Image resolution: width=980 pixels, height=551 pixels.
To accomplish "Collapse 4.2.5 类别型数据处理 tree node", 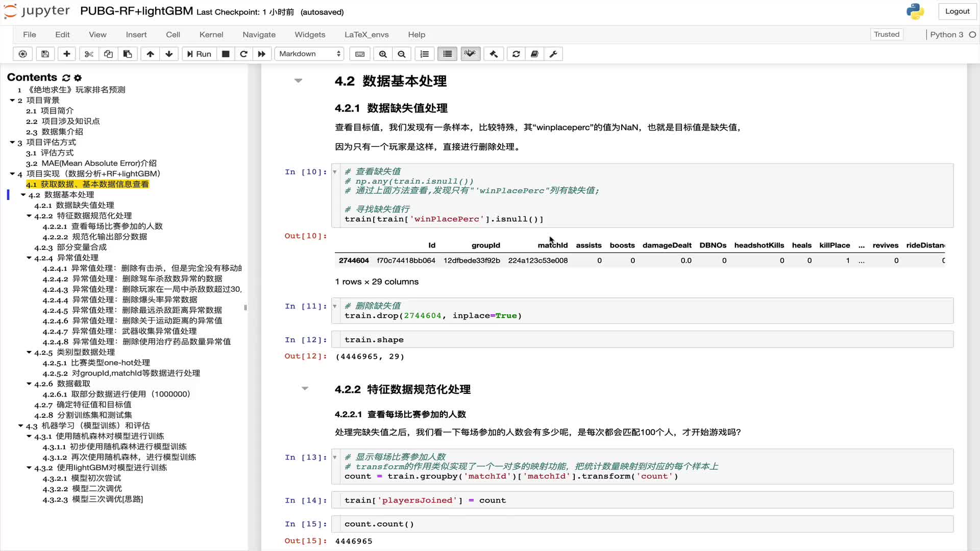I will [x=29, y=352].
